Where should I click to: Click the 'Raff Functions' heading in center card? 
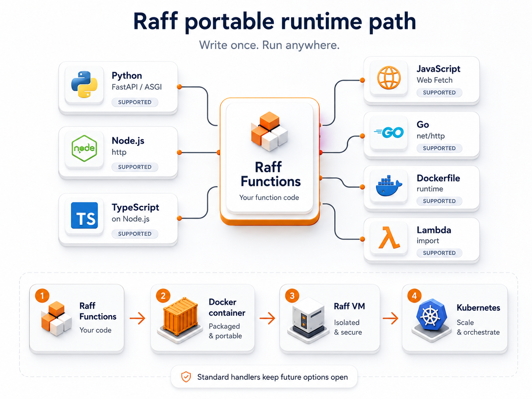(x=270, y=174)
